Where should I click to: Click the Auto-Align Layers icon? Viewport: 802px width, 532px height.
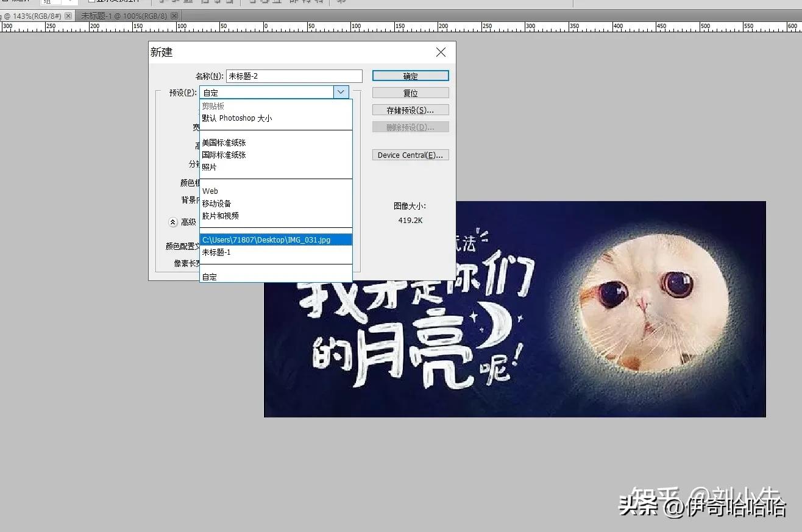(342, 2)
